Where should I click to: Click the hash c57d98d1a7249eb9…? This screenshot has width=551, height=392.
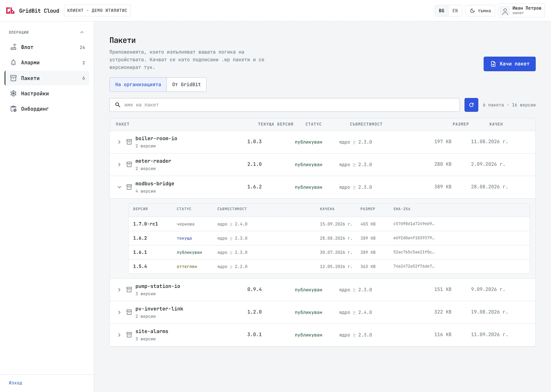(414, 224)
